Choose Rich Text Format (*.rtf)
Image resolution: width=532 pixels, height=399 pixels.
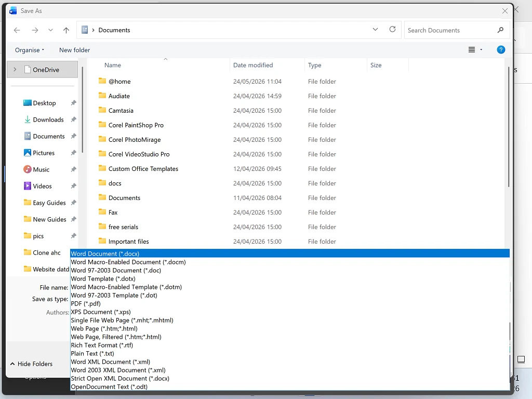pos(290,345)
